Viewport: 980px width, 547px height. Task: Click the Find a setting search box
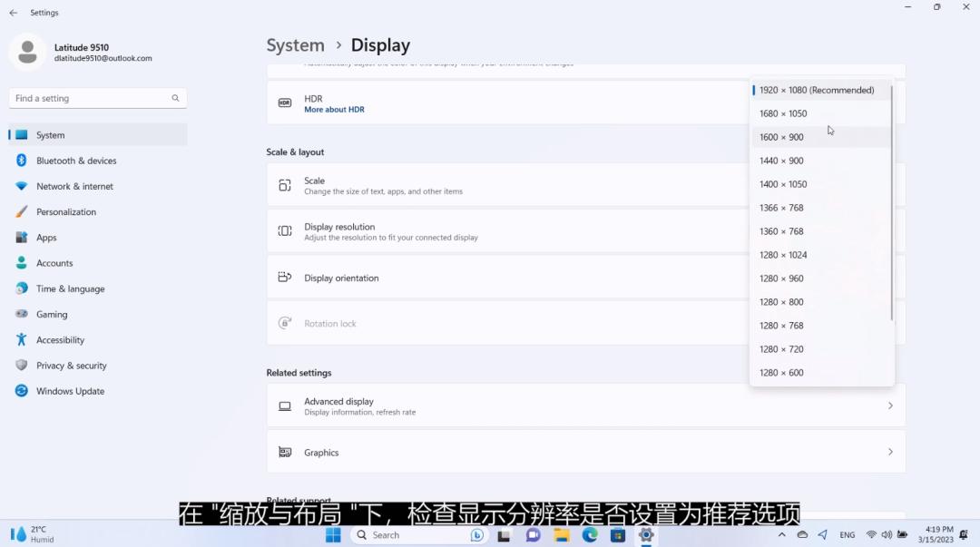coord(91,98)
